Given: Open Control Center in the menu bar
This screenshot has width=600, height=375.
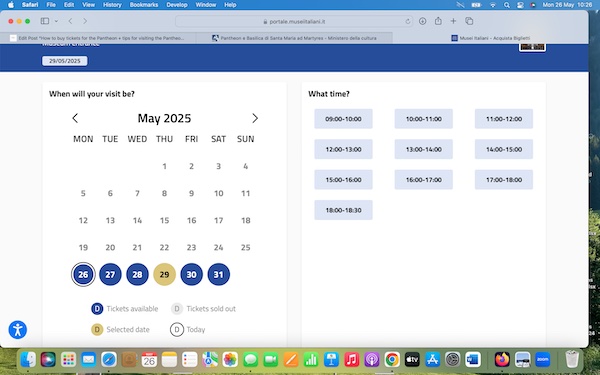Looking at the screenshot, I should (x=520, y=5).
